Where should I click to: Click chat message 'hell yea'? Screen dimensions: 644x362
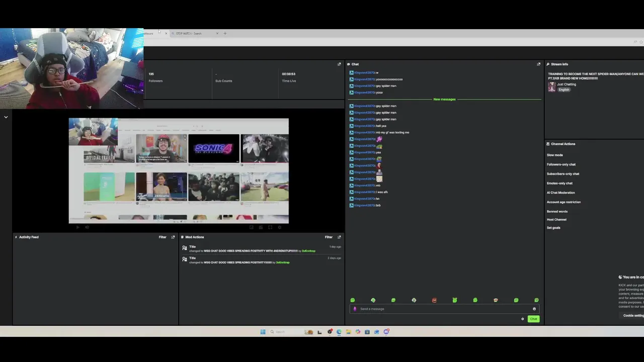[381, 126]
